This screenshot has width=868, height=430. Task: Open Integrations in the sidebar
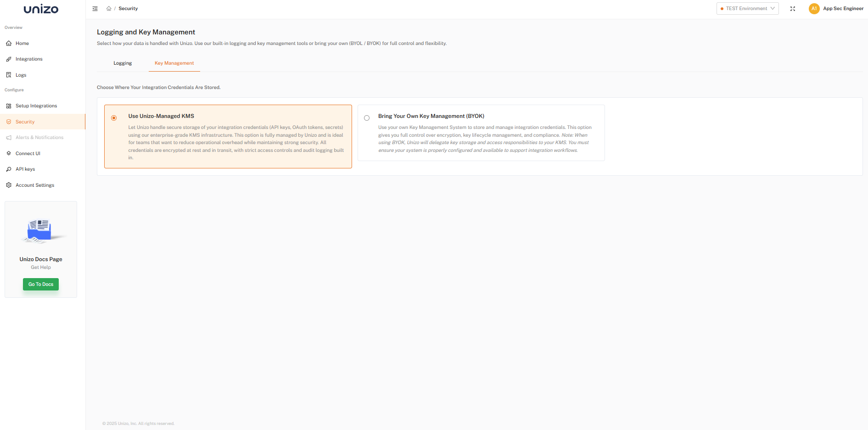43,59
